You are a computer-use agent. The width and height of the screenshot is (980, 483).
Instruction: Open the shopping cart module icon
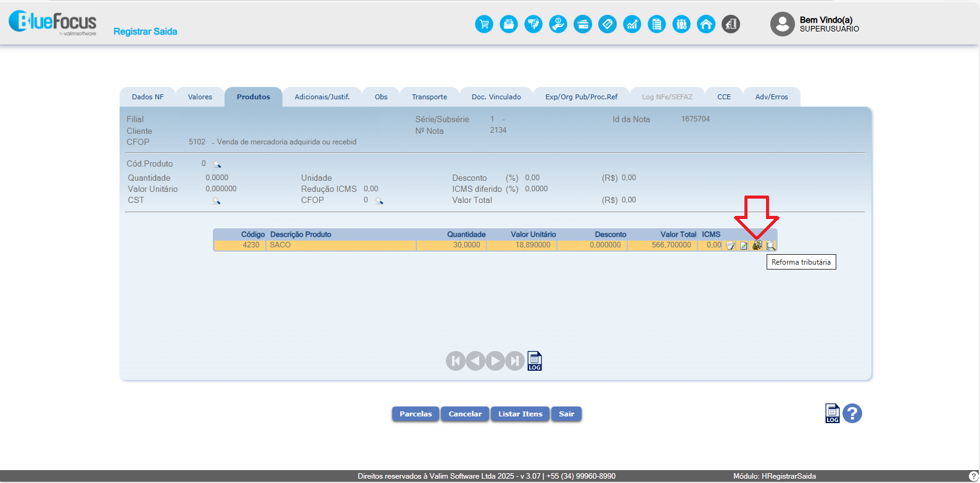pos(484,24)
